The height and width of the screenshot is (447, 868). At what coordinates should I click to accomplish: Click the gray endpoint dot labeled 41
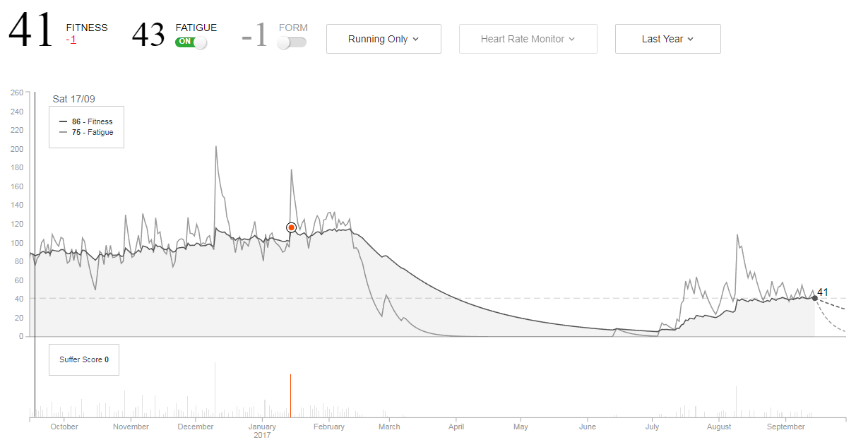pos(814,298)
